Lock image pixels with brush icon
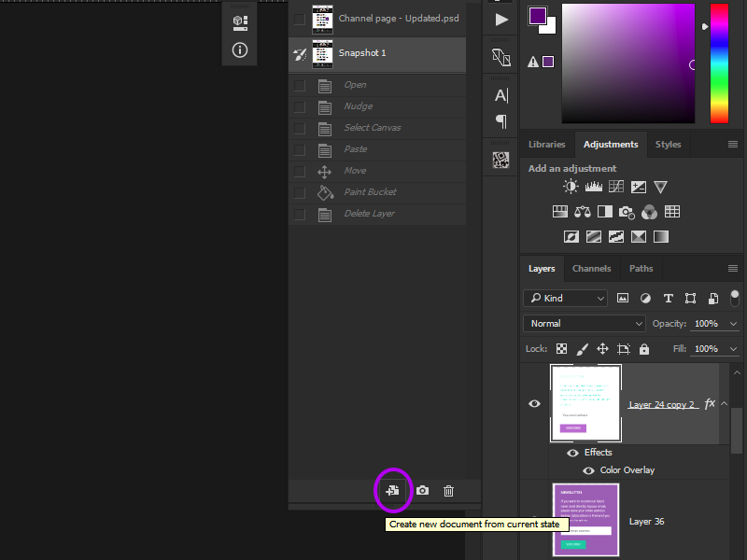The height and width of the screenshot is (560, 747). pyautogui.click(x=582, y=349)
